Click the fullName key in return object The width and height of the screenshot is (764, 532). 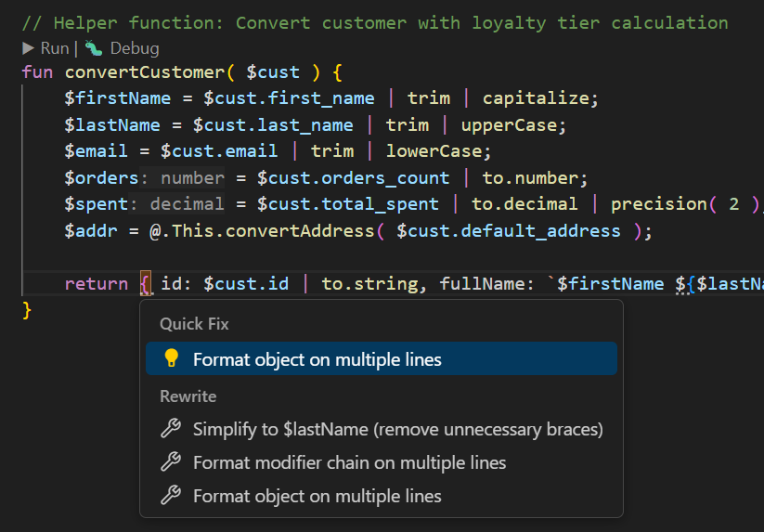click(x=482, y=283)
